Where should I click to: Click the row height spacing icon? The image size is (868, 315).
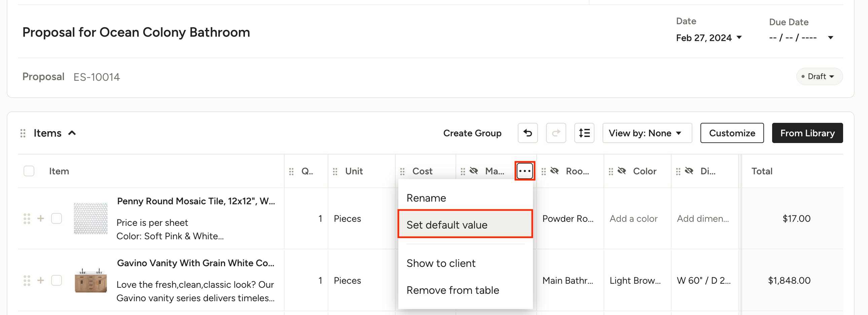[x=584, y=133]
